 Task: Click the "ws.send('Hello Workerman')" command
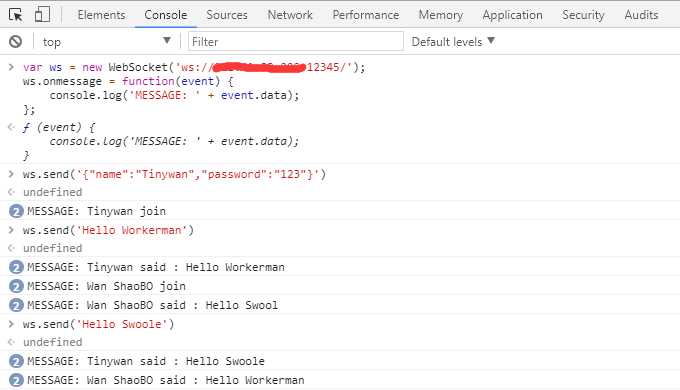108,230
